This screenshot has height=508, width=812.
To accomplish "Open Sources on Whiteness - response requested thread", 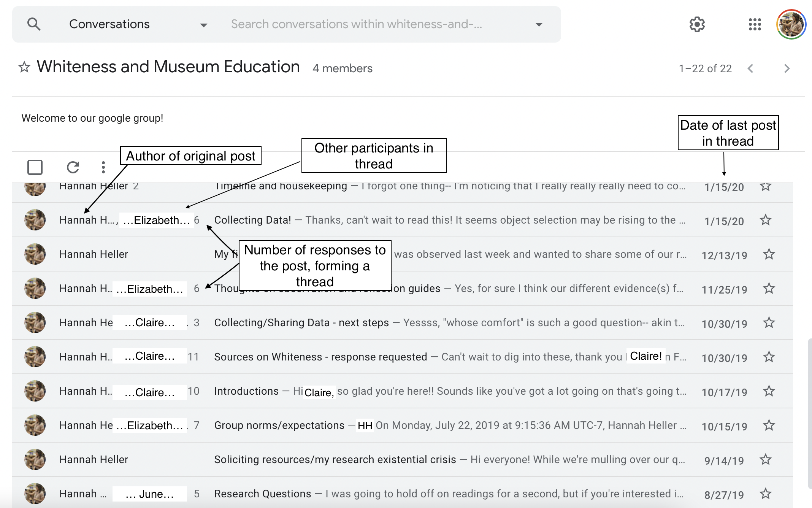I will coord(320,357).
